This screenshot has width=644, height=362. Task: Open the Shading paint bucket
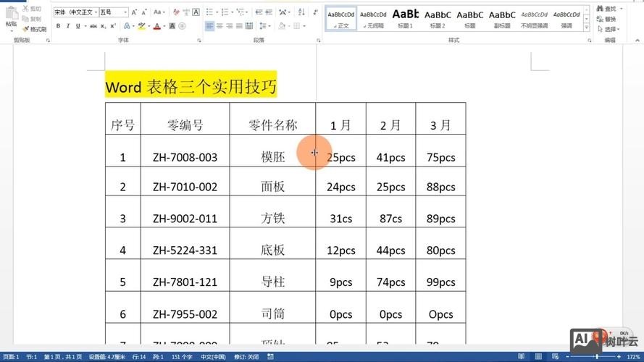coord(282,26)
